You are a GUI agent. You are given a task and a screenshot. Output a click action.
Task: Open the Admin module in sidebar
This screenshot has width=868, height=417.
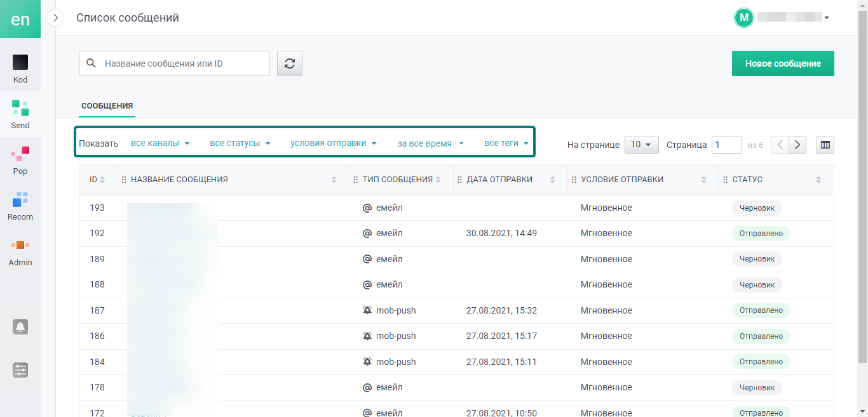[20, 252]
